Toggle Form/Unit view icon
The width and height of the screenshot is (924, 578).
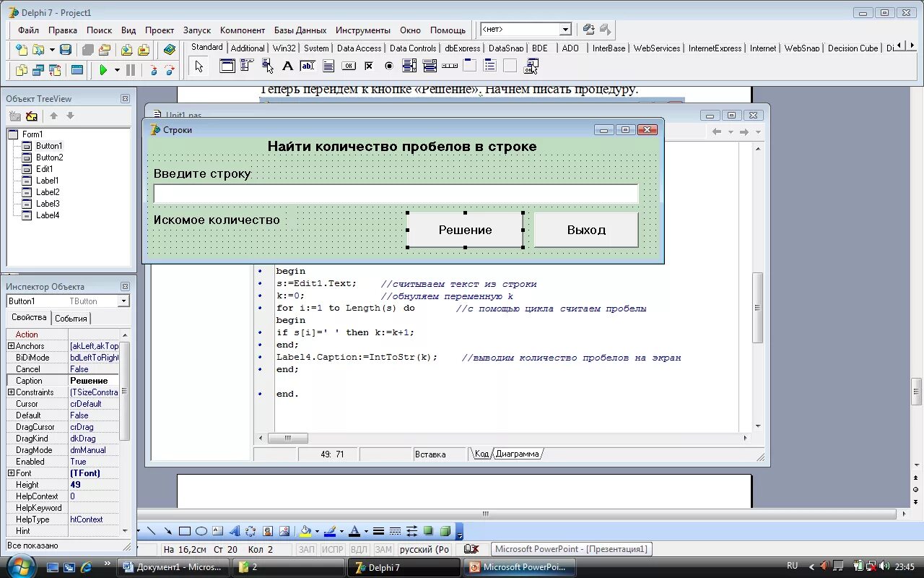[55, 70]
